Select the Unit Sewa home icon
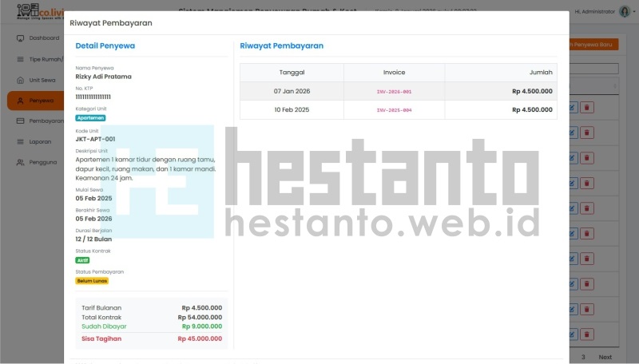639x364 pixels. (x=19, y=81)
